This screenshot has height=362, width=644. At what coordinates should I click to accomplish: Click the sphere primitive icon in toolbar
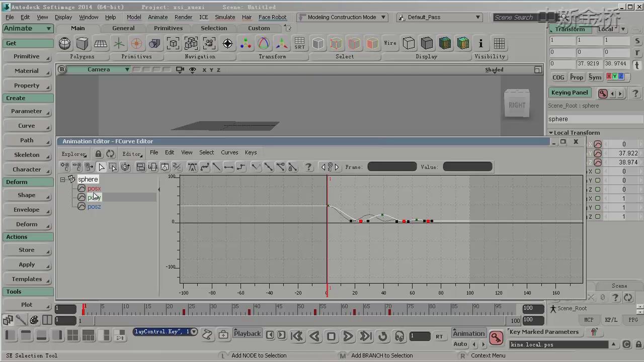pyautogui.click(x=64, y=44)
